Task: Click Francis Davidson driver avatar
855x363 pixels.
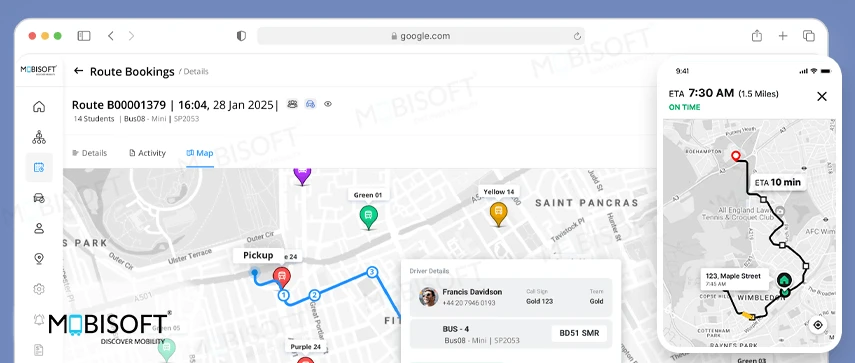Action: click(429, 297)
